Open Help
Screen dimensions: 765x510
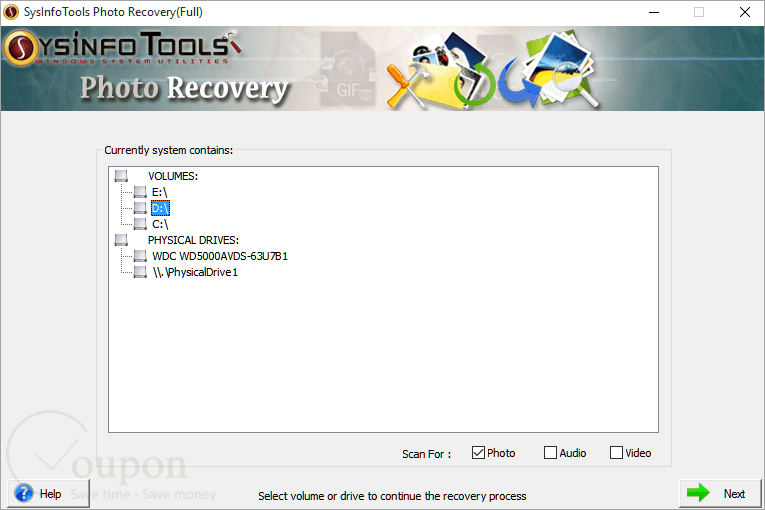point(48,493)
